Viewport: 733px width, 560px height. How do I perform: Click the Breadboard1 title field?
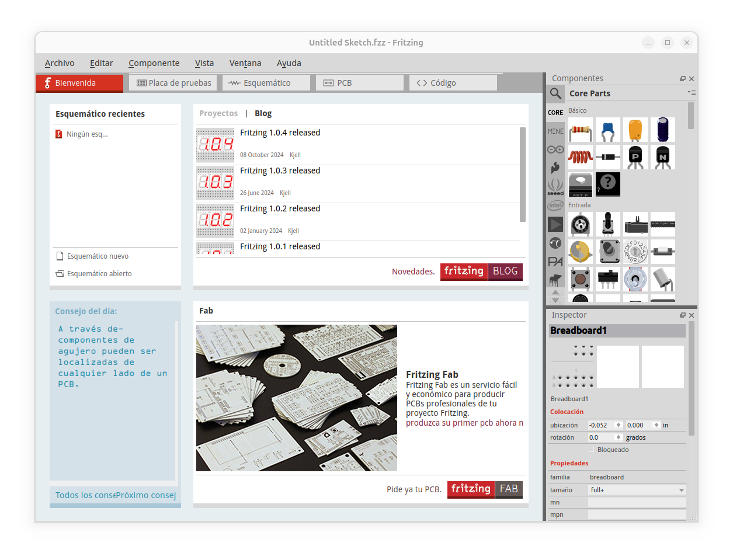pos(617,331)
